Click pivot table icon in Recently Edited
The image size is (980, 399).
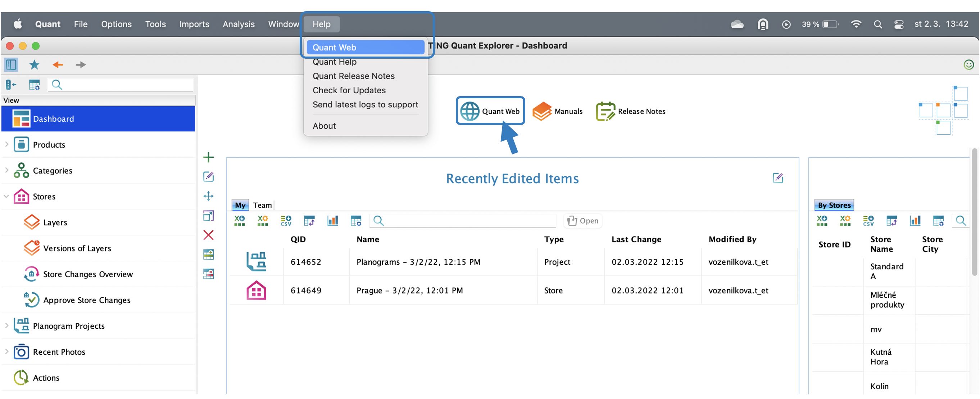click(309, 221)
